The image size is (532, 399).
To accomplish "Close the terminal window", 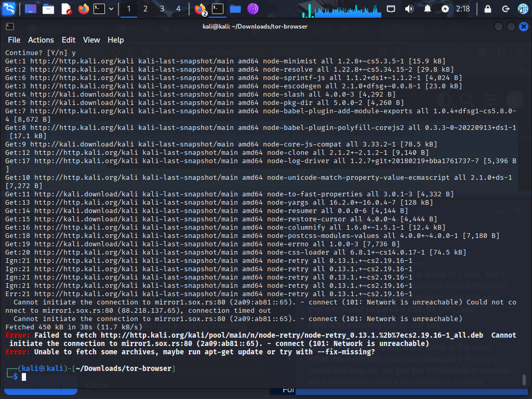I will [x=524, y=26].
